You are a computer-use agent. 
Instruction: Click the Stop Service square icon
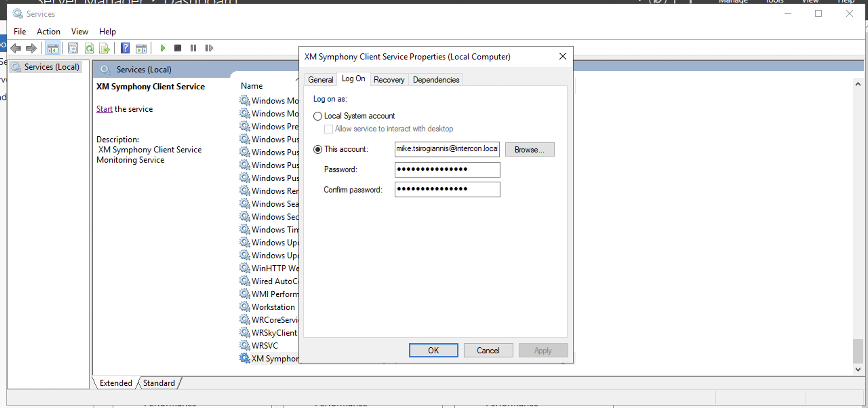pyautogui.click(x=178, y=48)
